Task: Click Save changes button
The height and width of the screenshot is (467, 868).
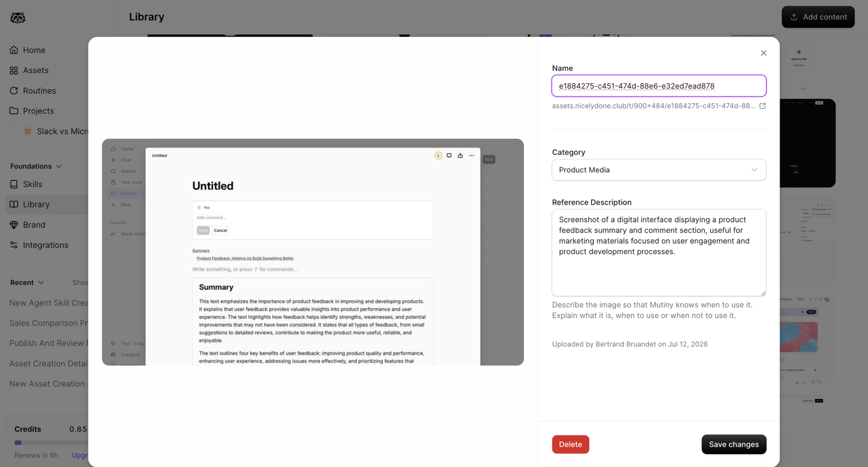Action: pyautogui.click(x=734, y=445)
